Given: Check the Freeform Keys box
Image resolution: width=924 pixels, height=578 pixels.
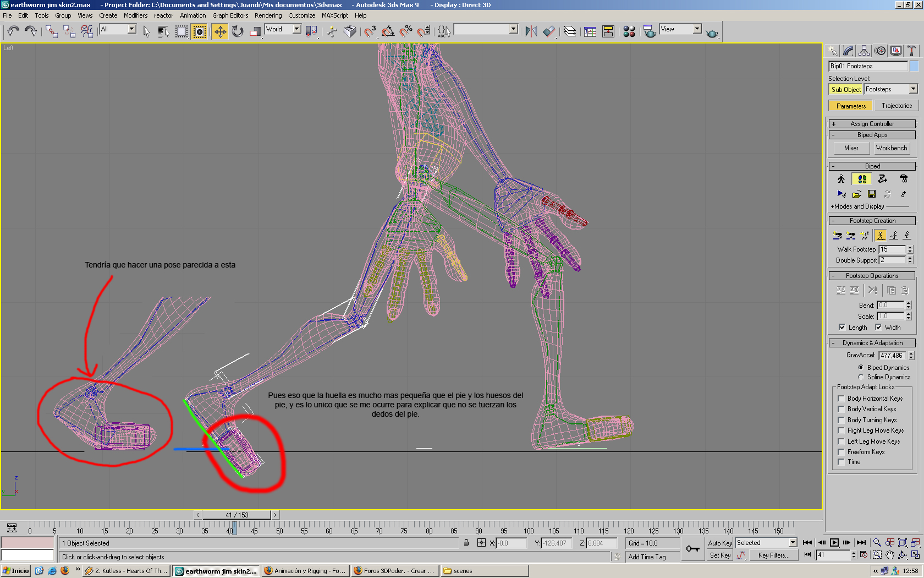Looking at the screenshot, I should tap(841, 452).
